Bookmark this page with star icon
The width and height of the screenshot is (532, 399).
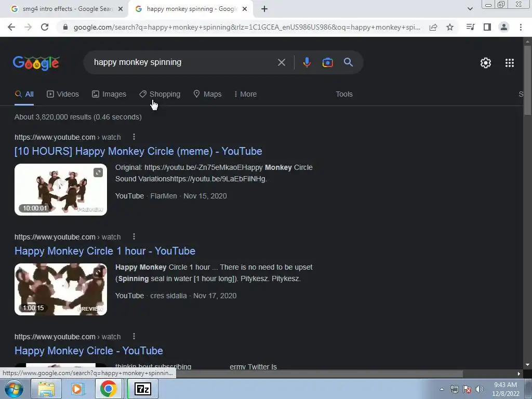click(x=450, y=27)
